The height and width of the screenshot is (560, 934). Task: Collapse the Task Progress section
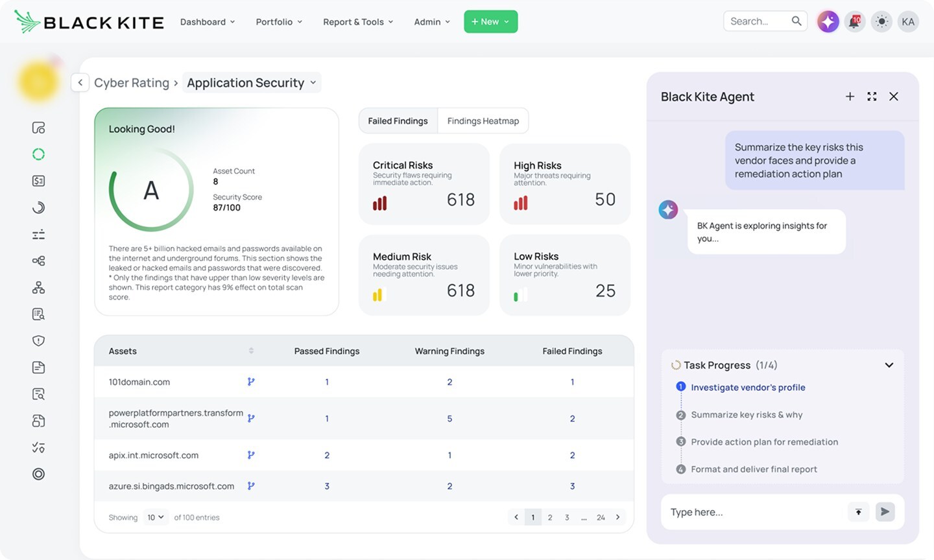click(x=889, y=365)
